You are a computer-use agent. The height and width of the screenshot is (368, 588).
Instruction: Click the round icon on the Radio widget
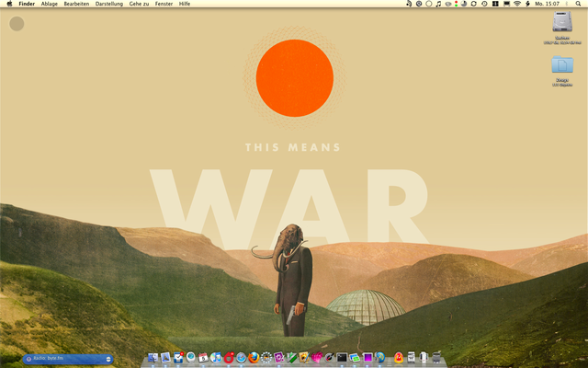tap(28, 359)
